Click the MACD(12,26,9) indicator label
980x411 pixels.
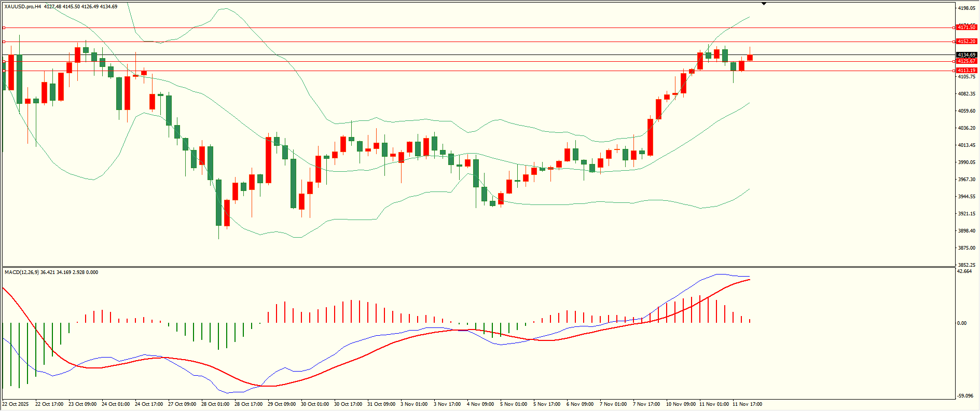(21, 272)
